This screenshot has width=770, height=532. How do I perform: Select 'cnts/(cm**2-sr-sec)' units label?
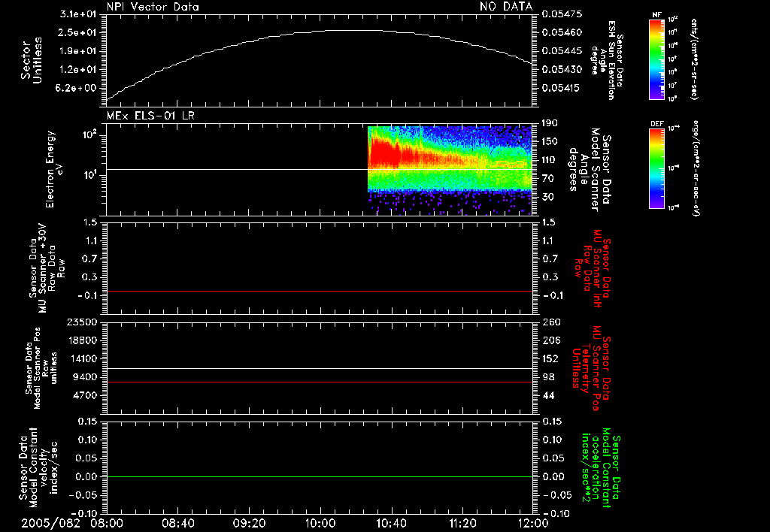pos(694,59)
